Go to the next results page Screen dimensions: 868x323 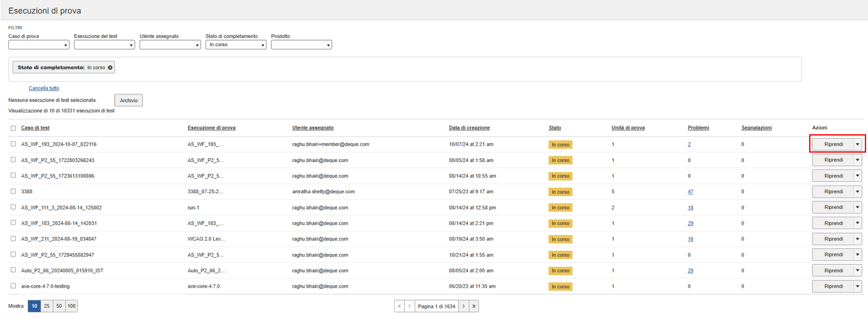[x=463, y=306]
